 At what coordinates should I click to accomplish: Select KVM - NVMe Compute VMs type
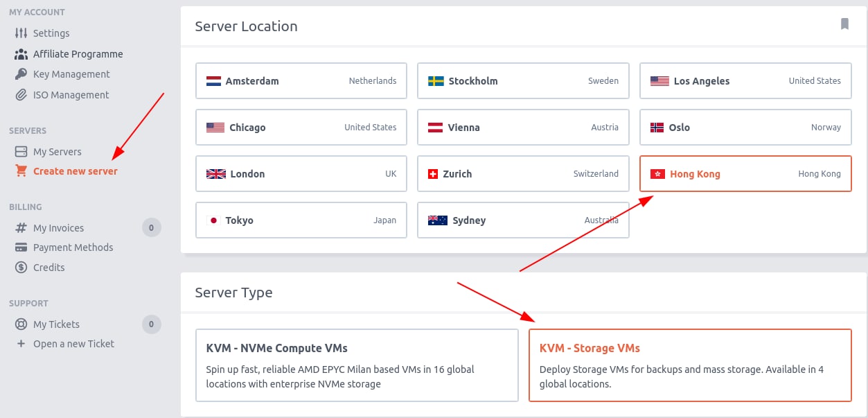tap(357, 365)
